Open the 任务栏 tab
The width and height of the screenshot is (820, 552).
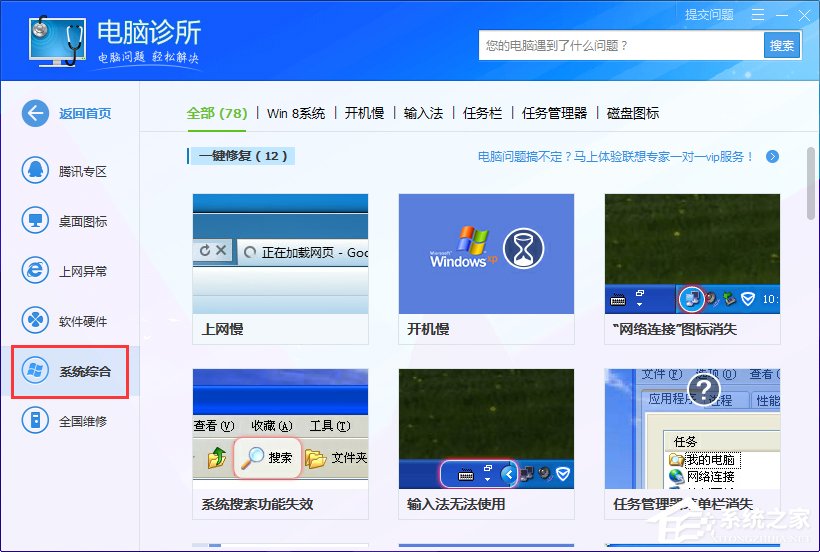[x=483, y=113]
